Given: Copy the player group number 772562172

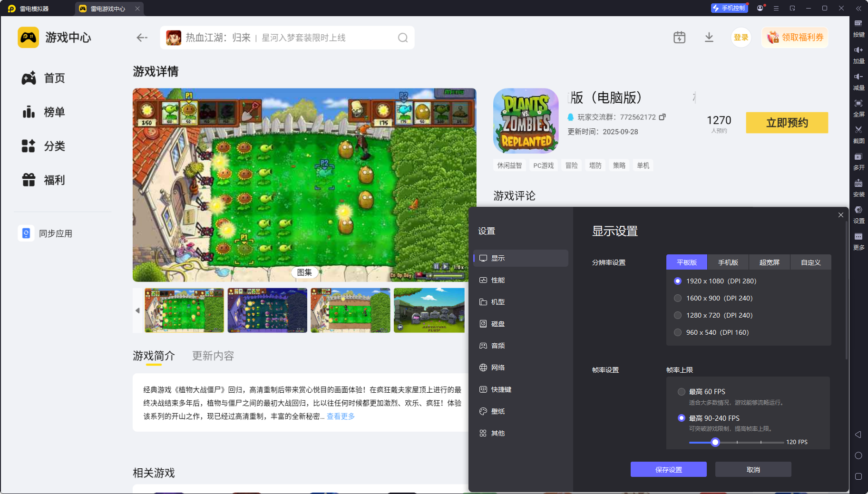Looking at the screenshot, I should (662, 117).
